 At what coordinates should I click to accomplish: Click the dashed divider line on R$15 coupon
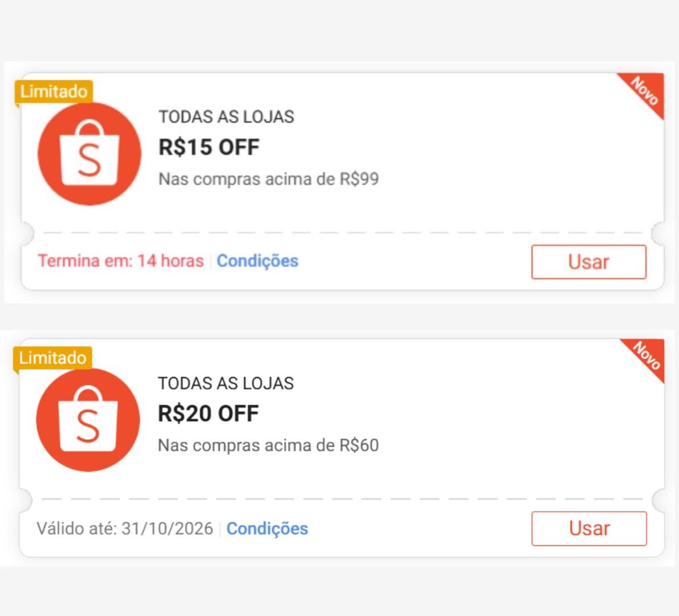coord(342,233)
